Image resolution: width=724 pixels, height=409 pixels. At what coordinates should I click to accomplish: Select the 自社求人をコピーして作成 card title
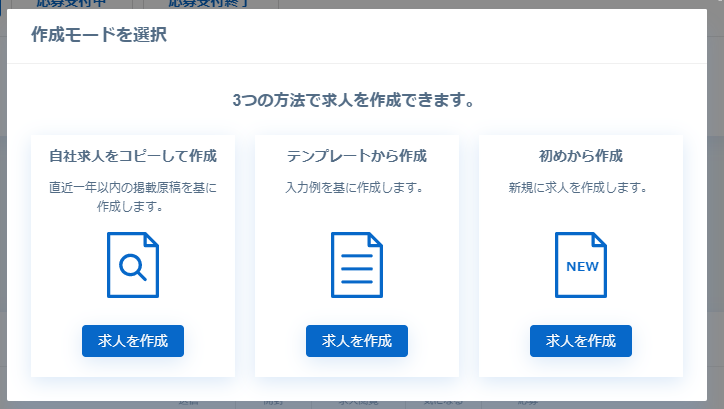point(133,156)
